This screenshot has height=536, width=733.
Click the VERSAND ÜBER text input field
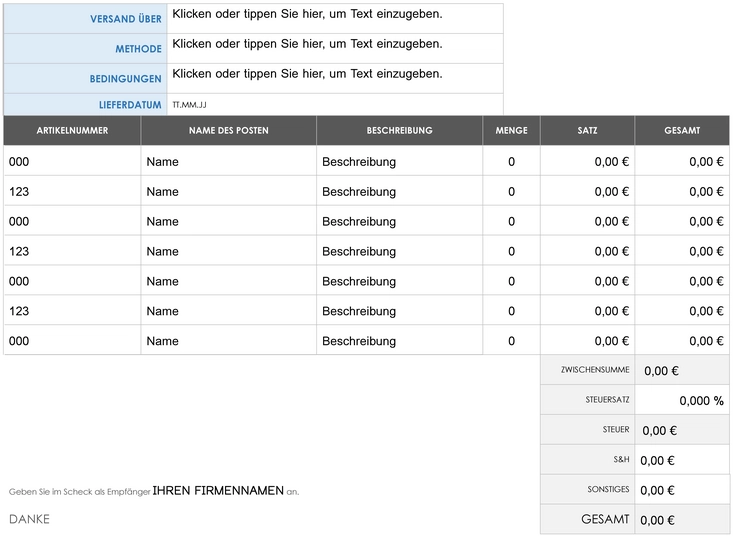[335, 18]
